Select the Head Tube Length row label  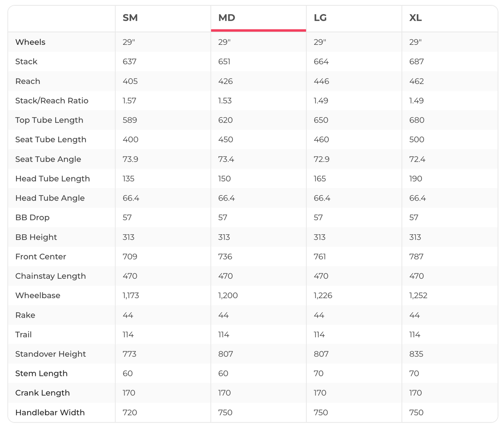pyautogui.click(x=53, y=179)
